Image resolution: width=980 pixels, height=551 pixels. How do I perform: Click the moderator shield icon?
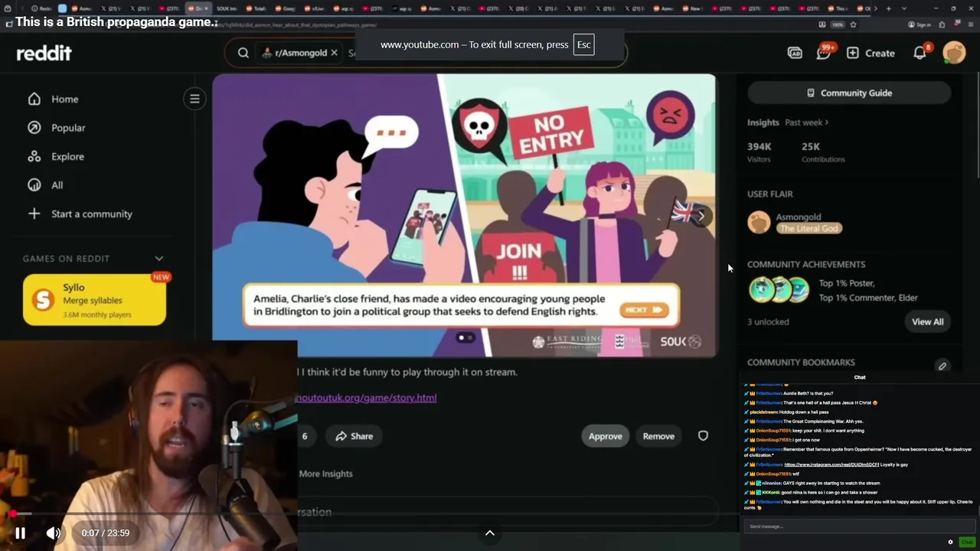[703, 436]
